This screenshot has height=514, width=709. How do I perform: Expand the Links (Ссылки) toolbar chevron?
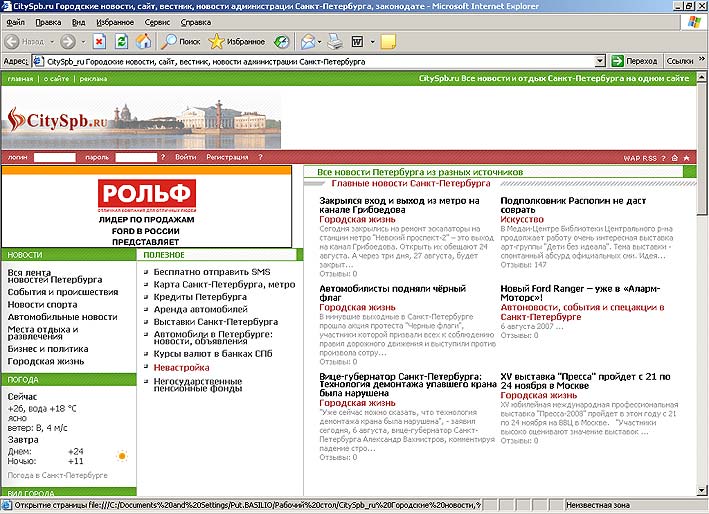click(x=702, y=59)
